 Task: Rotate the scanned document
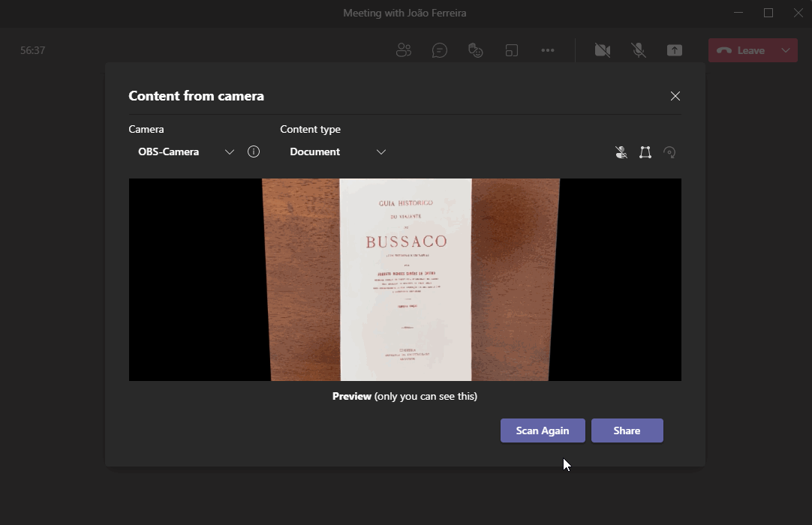669,152
